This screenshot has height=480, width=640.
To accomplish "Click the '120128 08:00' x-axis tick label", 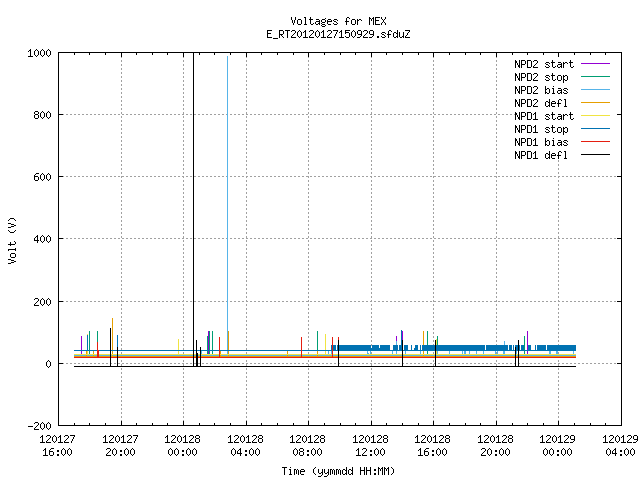I will coord(307,446).
